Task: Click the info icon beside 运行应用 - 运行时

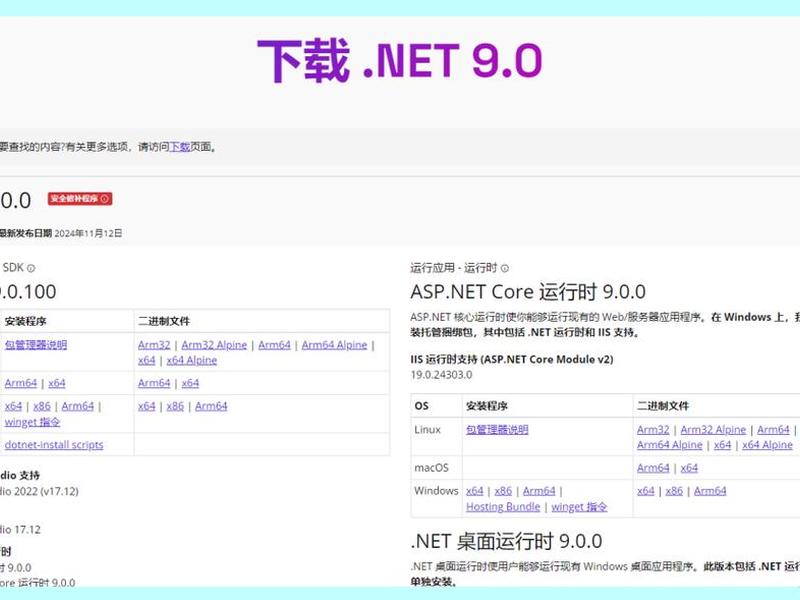Action: pyautogui.click(x=505, y=268)
